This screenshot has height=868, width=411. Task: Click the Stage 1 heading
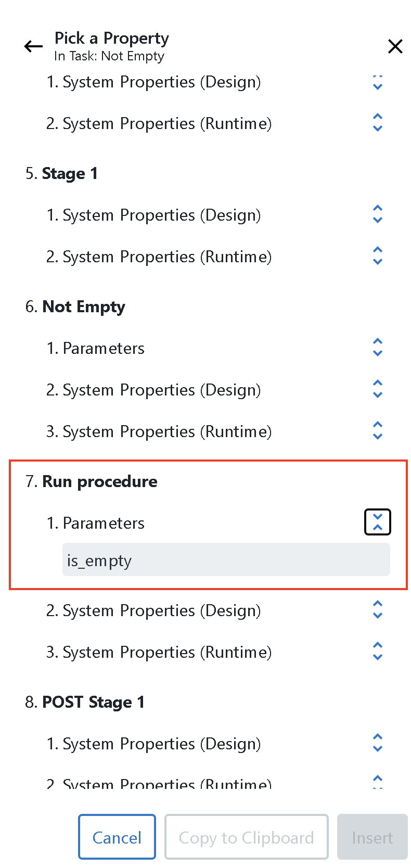[x=70, y=173]
